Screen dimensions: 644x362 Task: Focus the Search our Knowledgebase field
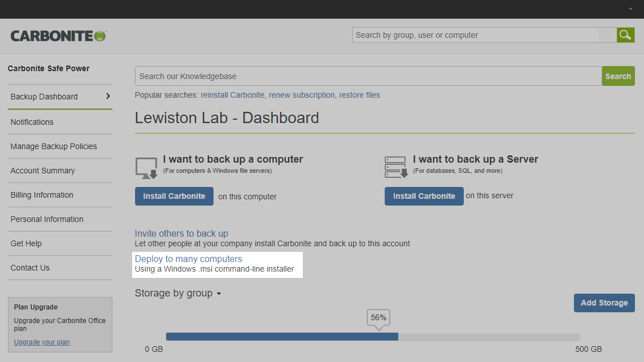point(368,76)
